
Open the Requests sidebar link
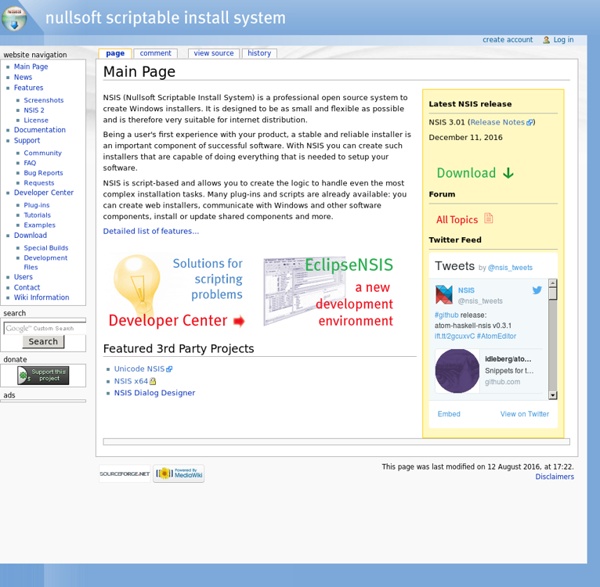[39, 183]
